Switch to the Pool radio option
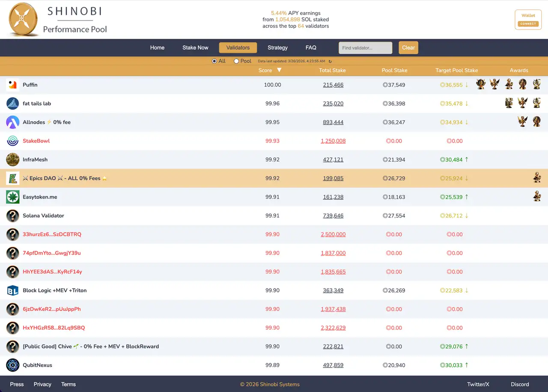 [x=236, y=61]
